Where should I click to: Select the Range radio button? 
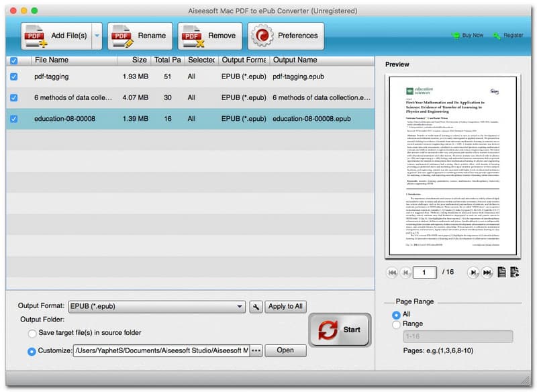(x=396, y=324)
